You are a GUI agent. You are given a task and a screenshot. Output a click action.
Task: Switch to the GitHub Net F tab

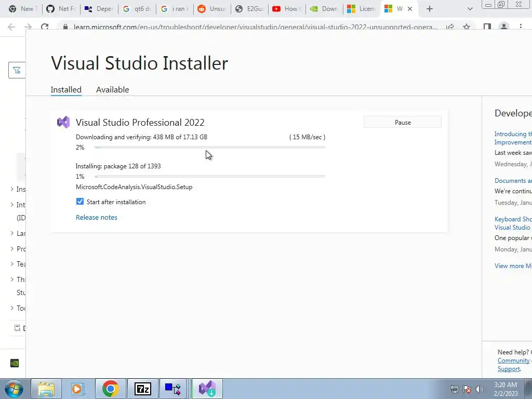tap(61, 9)
